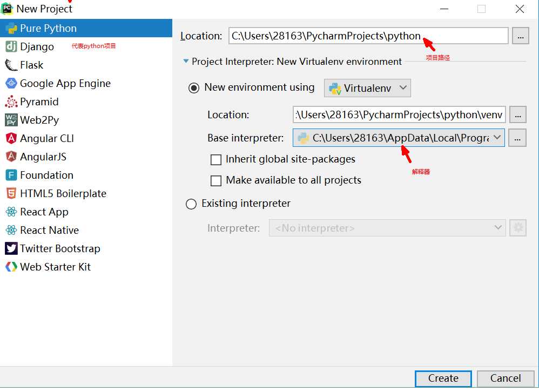Click the Angular CLI shield icon
This screenshot has width=539, height=392.
click(11, 138)
